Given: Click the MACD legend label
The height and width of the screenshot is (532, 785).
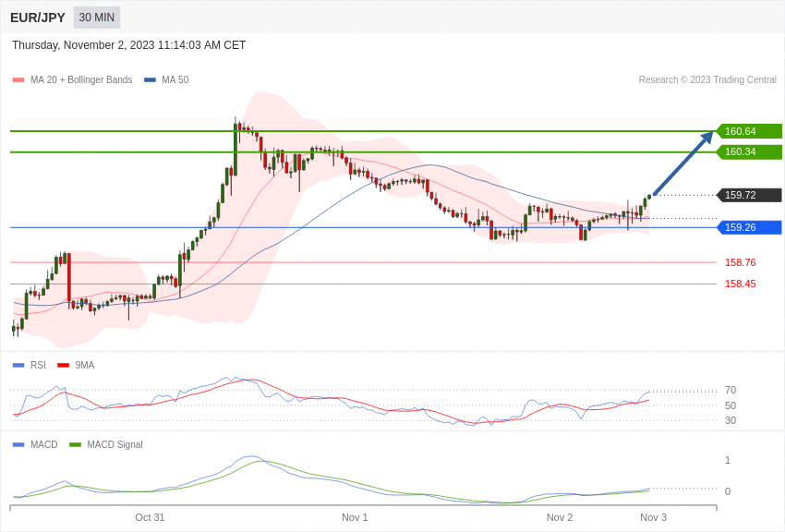Looking at the screenshot, I should [x=44, y=444].
